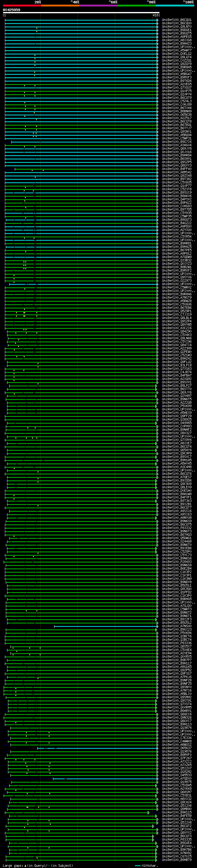Select the UniRef100_B6TTJ7 label
Viewport: 197px width, 868px height.
pos(176,128)
